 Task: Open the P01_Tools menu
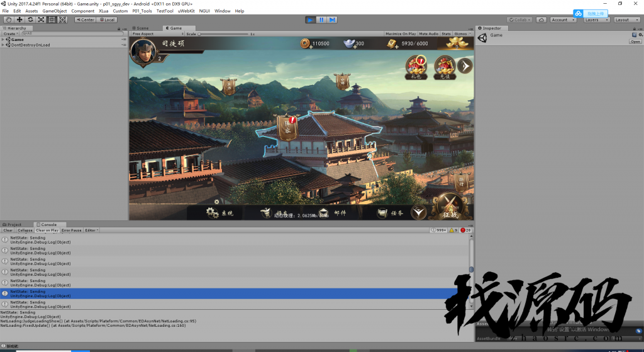click(142, 11)
